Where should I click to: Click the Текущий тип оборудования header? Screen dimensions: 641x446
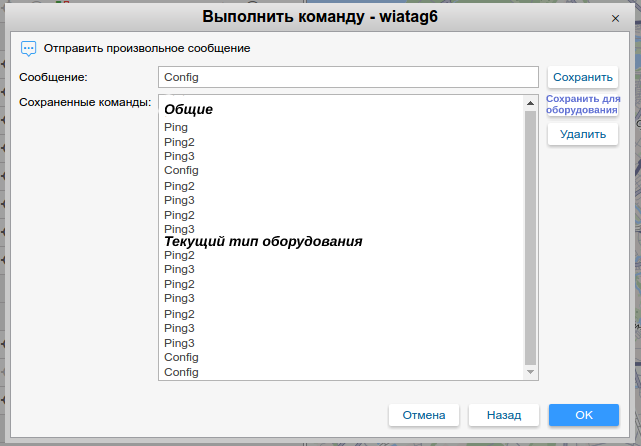[263, 241]
